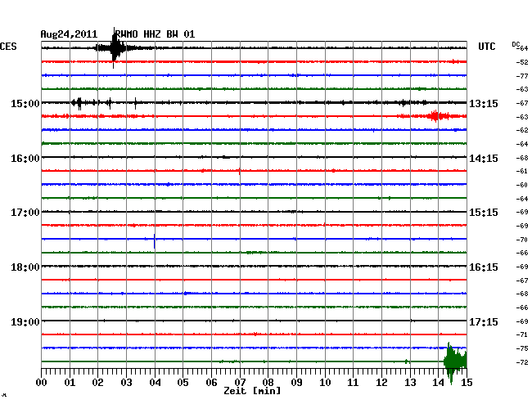Screen dimensions: 532x404
Task: Click the 03 minute axis label
Action: point(126,383)
